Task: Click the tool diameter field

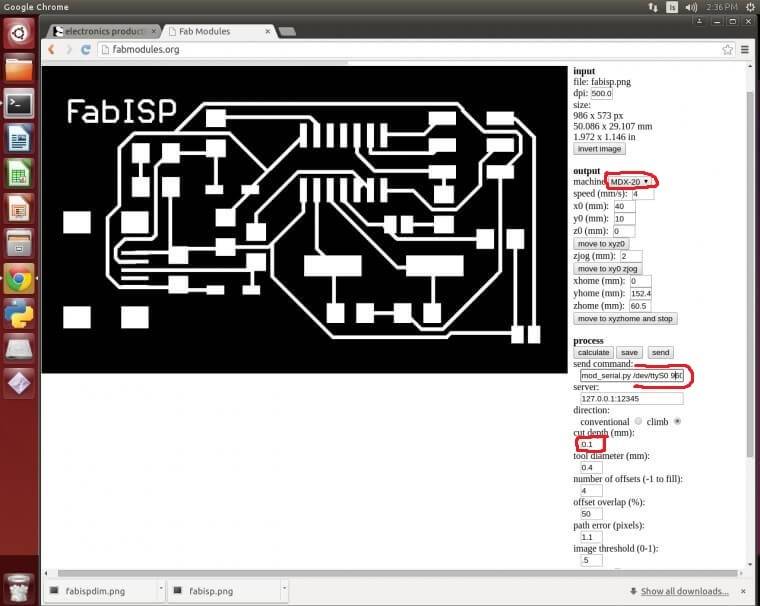Action: [x=591, y=467]
